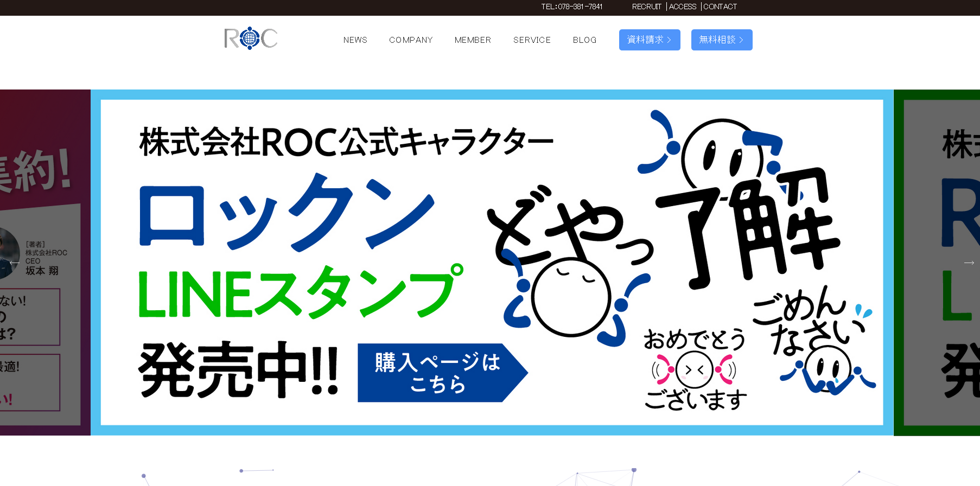Image resolution: width=980 pixels, height=486 pixels.
Task: Click the 購入ページはこちら banner button
Action: [443, 373]
